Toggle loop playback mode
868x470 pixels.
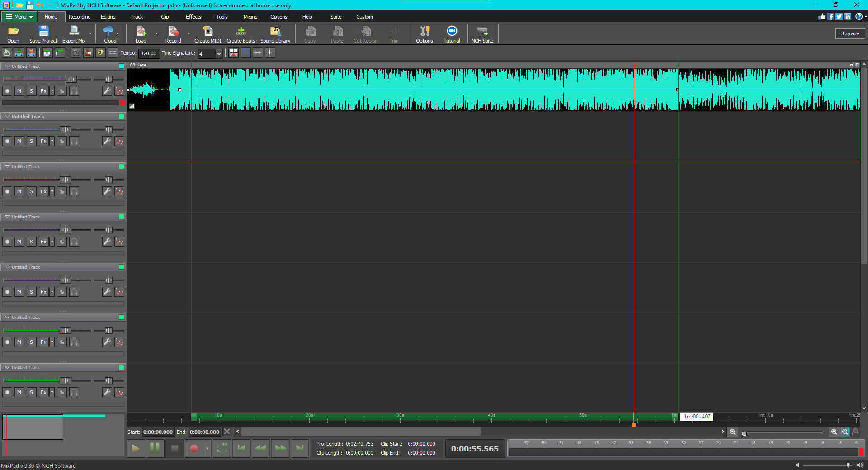tap(222, 448)
